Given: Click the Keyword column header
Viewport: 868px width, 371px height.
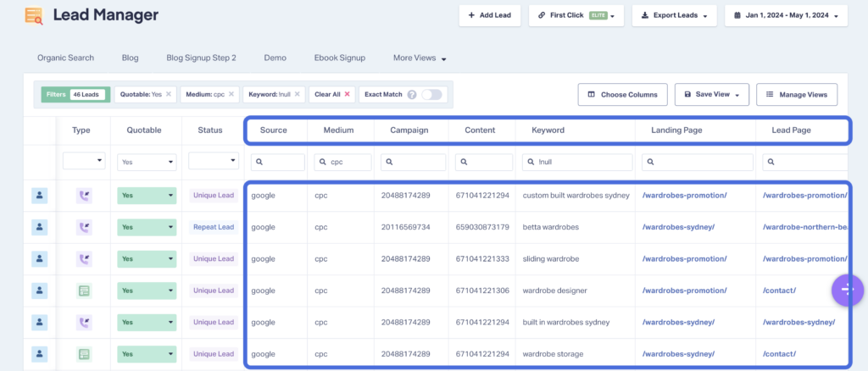Looking at the screenshot, I should [x=548, y=130].
